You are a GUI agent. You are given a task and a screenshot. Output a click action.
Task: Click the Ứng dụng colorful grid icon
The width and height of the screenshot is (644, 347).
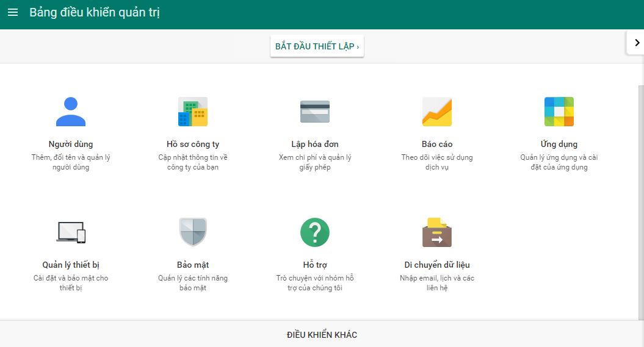pos(559,112)
